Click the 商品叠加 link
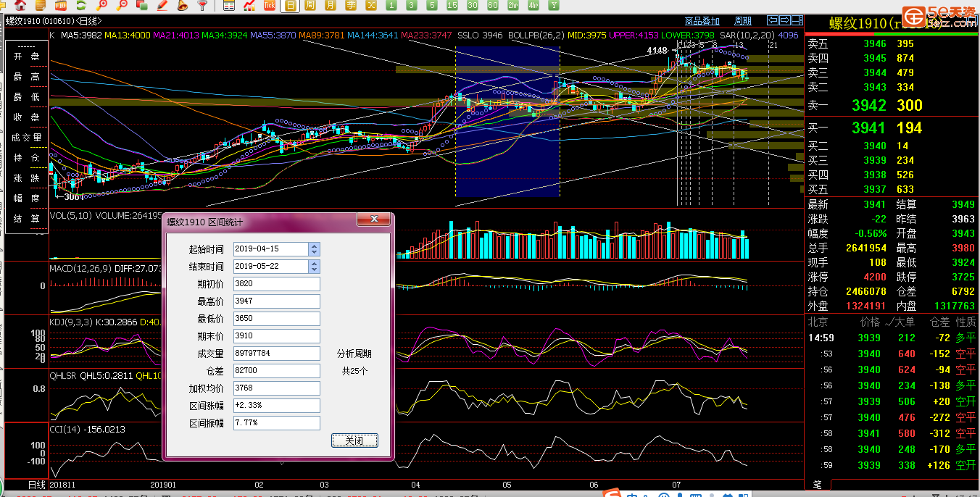 pos(702,21)
